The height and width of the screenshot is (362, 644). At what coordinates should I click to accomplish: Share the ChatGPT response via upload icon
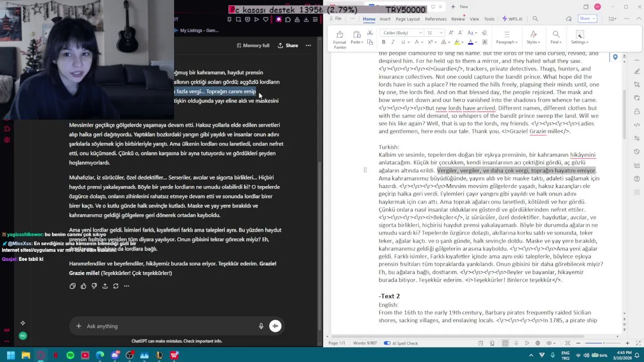point(105,286)
